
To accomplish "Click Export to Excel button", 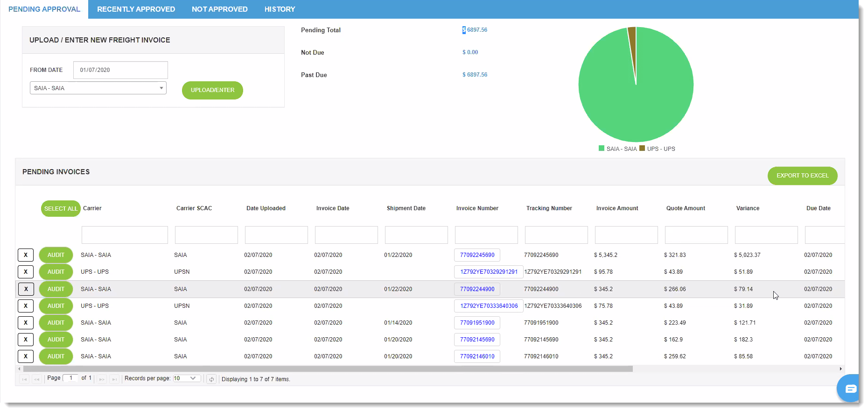I will pos(802,176).
